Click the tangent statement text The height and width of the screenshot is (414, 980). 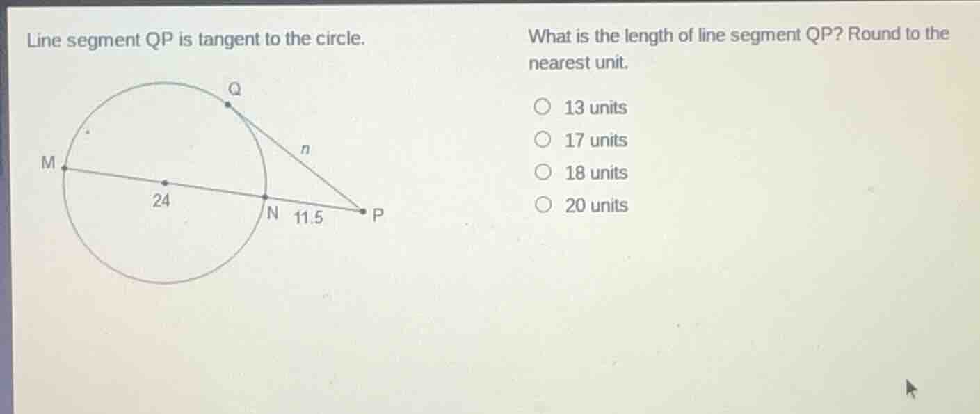click(195, 39)
